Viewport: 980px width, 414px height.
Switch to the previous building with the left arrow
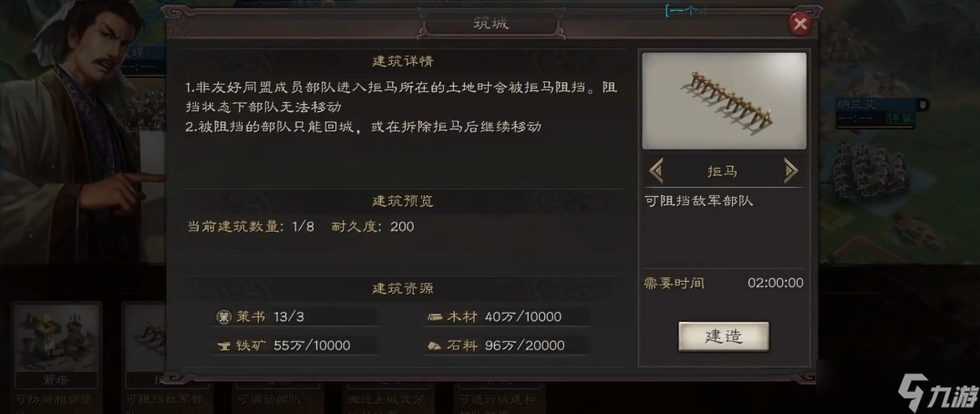click(x=655, y=171)
